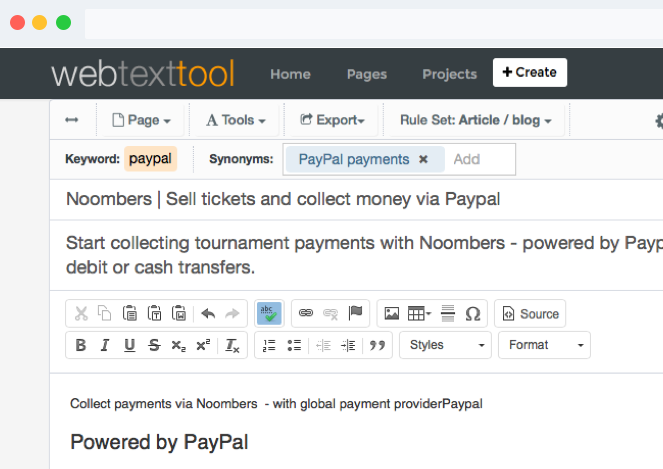Insert a link with the chain icon
Image resolution: width=663 pixels, height=469 pixels.
tap(306, 313)
